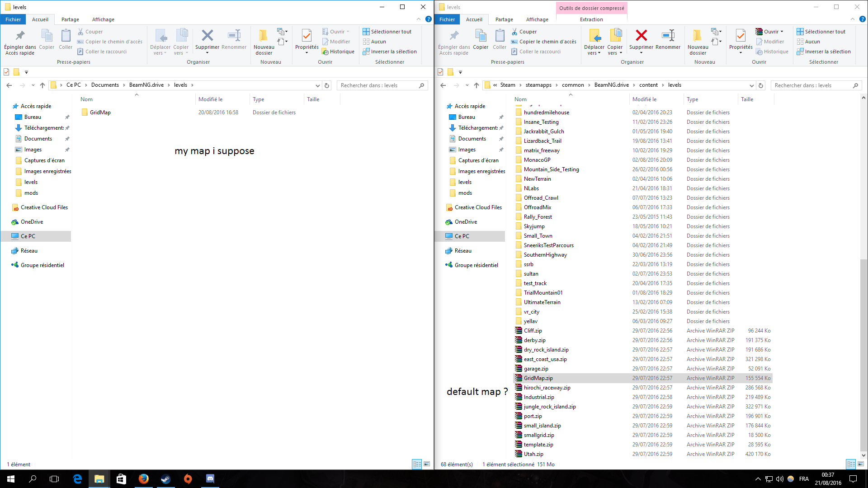
Task: Open Steam from the taskbar
Action: pyautogui.click(x=165, y=479)
